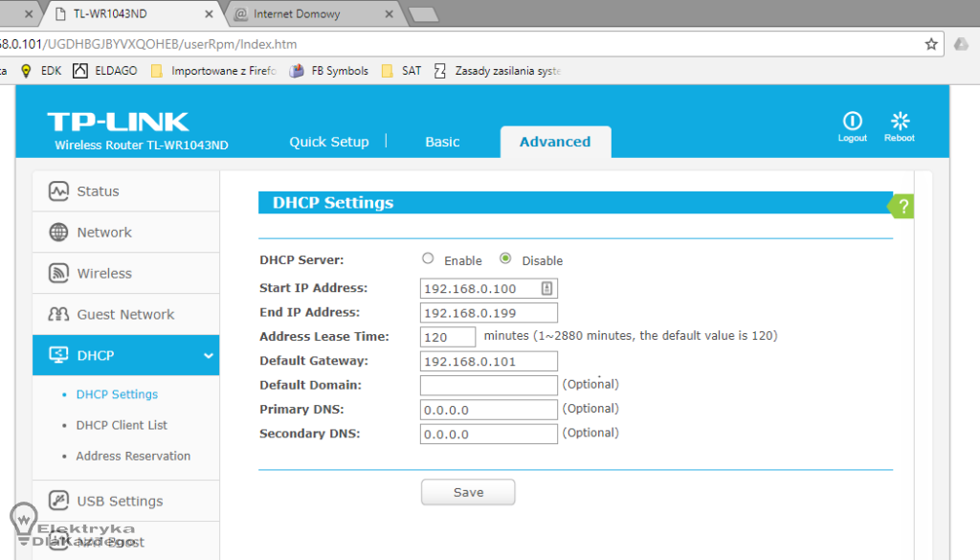
Task: Bookmark this page with the star icon
Action: pyautogui.click(x=931, y=44)
